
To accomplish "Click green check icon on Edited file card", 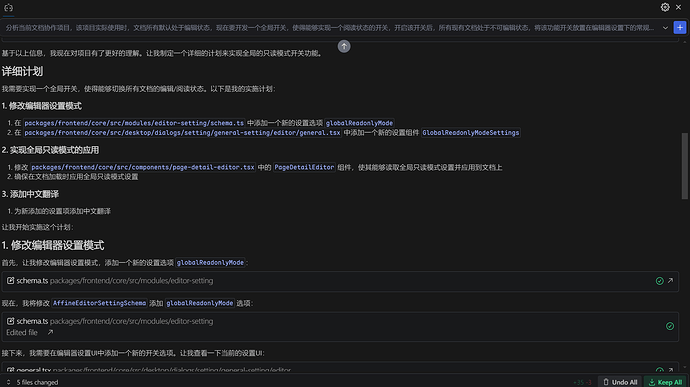I will [669, 326].
